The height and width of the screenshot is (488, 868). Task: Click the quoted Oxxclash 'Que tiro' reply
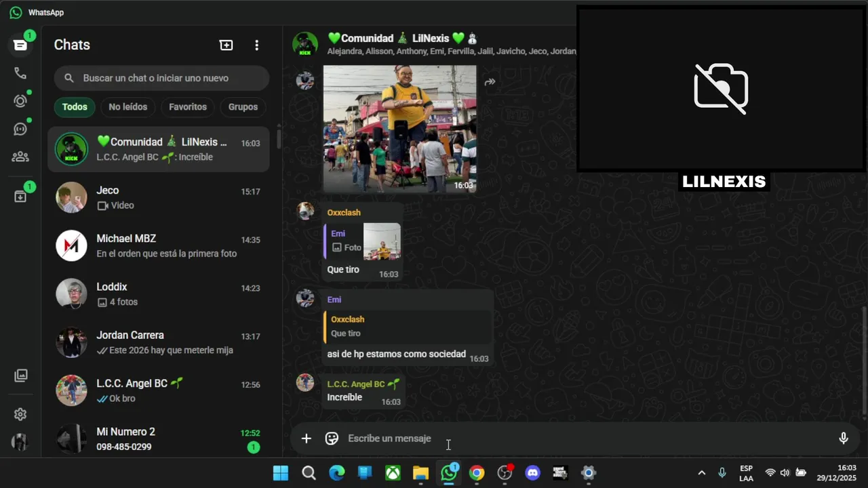[407, 327]
